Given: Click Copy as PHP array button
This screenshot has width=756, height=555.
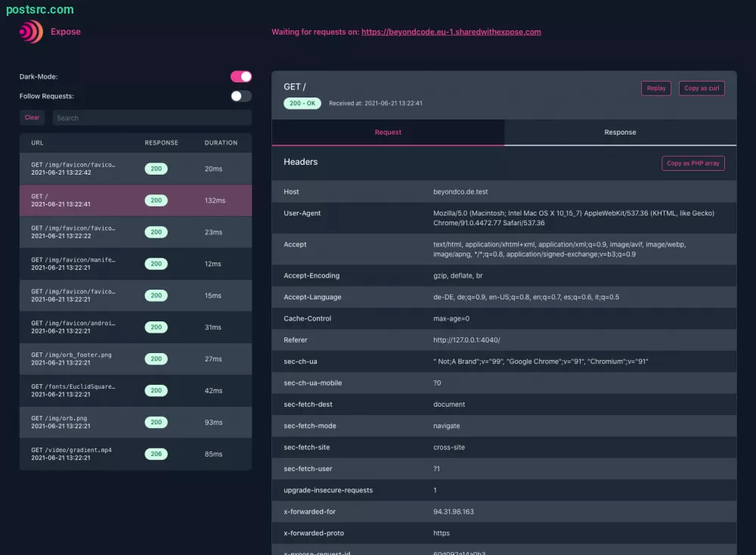Looking at the screenshot, I should click(692, 163).
